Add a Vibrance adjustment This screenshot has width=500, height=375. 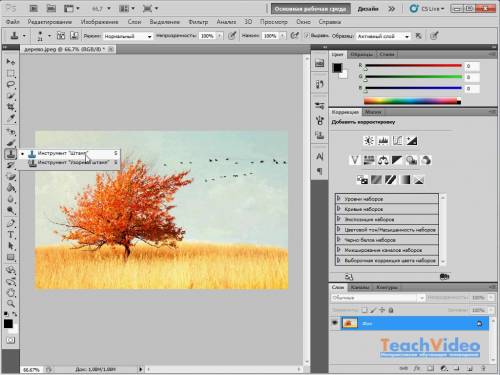[354, 160]
